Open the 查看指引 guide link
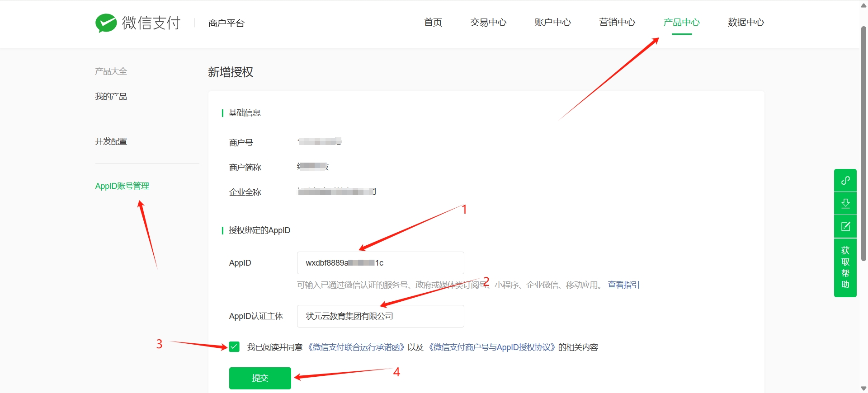868x393 pixels. [623, 285]
